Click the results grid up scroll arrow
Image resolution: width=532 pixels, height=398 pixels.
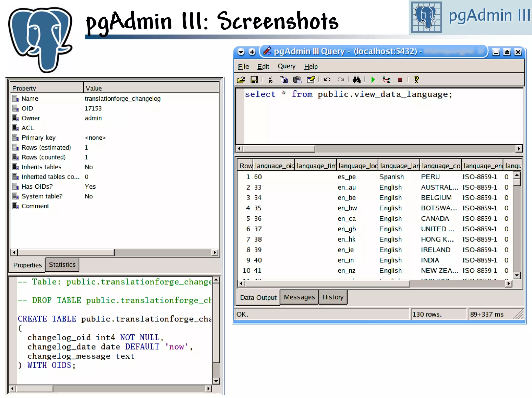click(517, 175)
